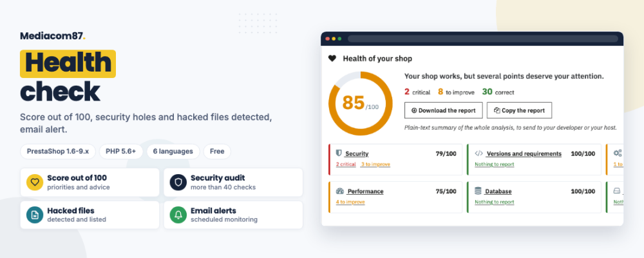Click the green bell icon for Email alerts

tap(178, 215)
